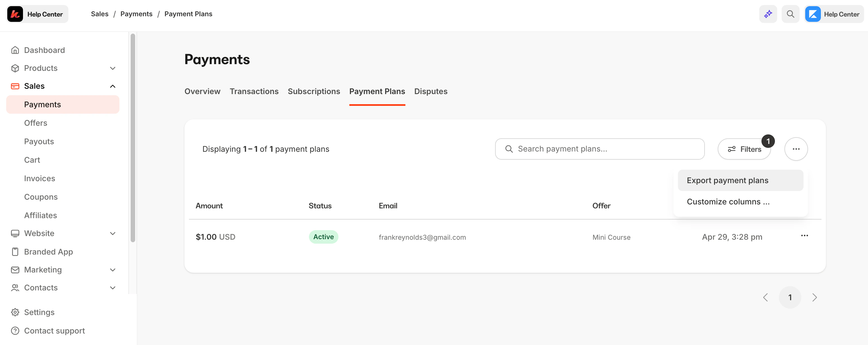
Task: Switch to the Transactions tab
Action: tap(254, 91)
